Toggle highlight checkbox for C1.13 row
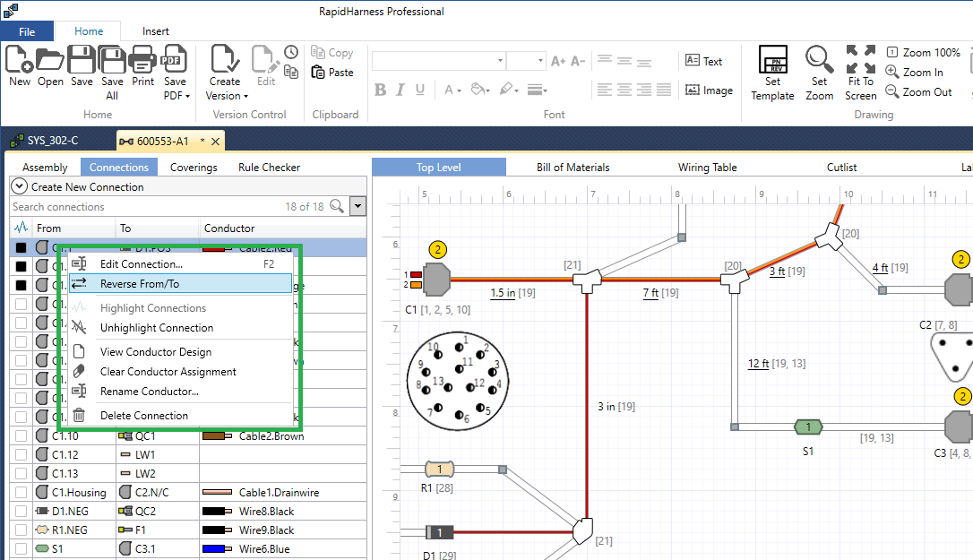973x560 pixels. coord(22,474)
